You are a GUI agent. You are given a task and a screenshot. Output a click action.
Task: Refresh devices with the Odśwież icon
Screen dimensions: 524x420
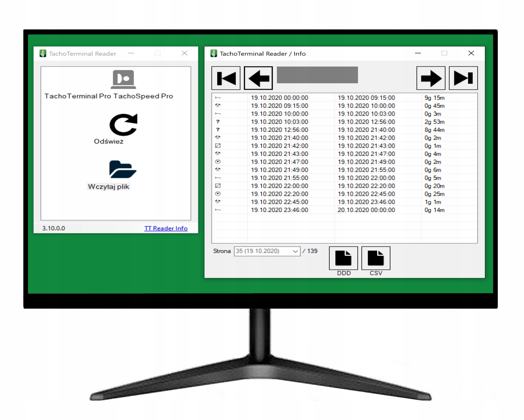coord(123,125)
